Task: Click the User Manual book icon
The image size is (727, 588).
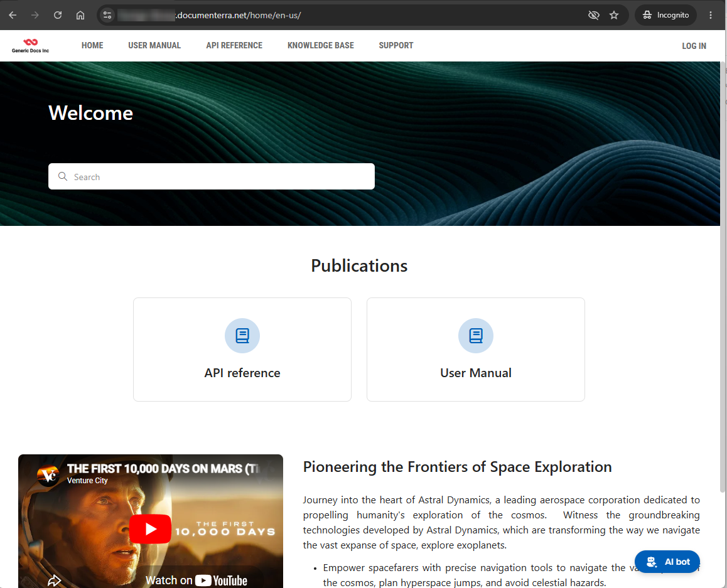Action: pos(476,336)
